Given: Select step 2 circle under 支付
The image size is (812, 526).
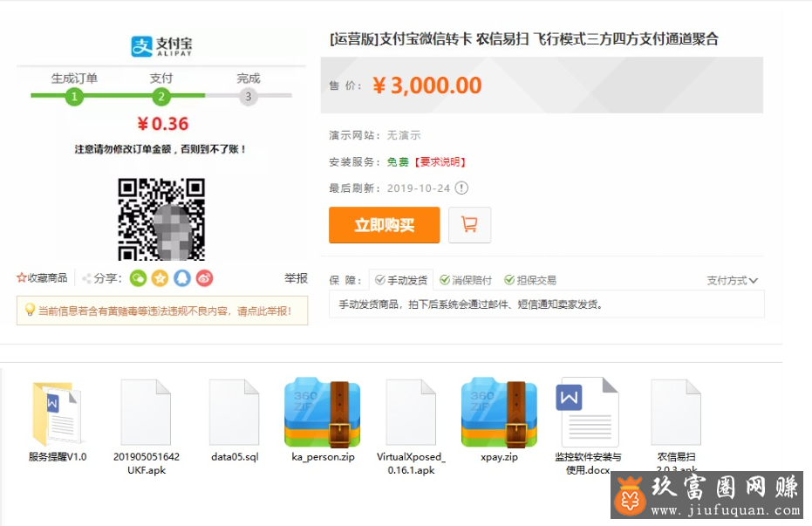Looking at the screenshot, I should point(161,97).
